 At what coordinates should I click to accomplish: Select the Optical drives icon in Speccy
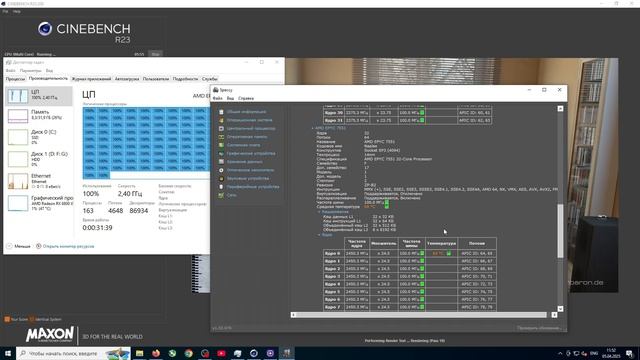point(221,170)
